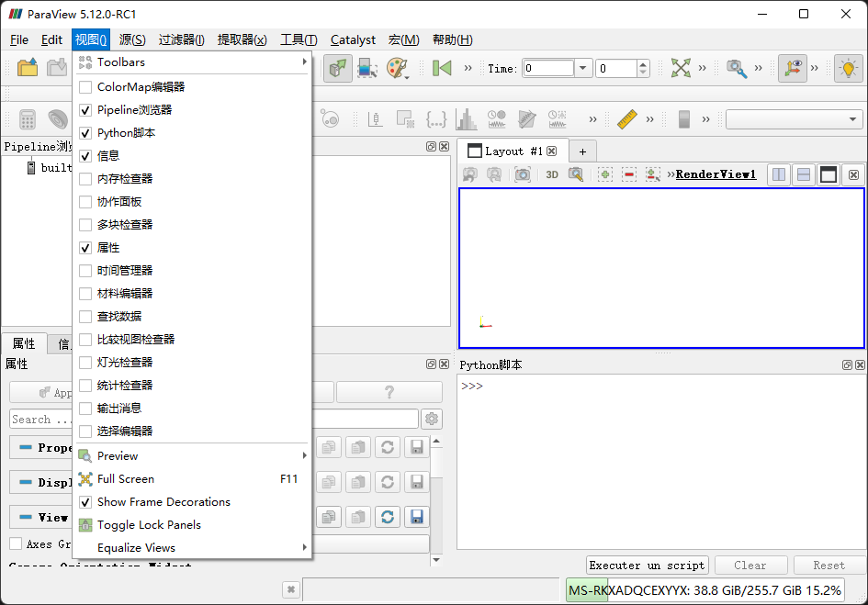This screenshot has height=605, width=868.
Task: Click the ruler measurement tool icon
Action: 626,119
